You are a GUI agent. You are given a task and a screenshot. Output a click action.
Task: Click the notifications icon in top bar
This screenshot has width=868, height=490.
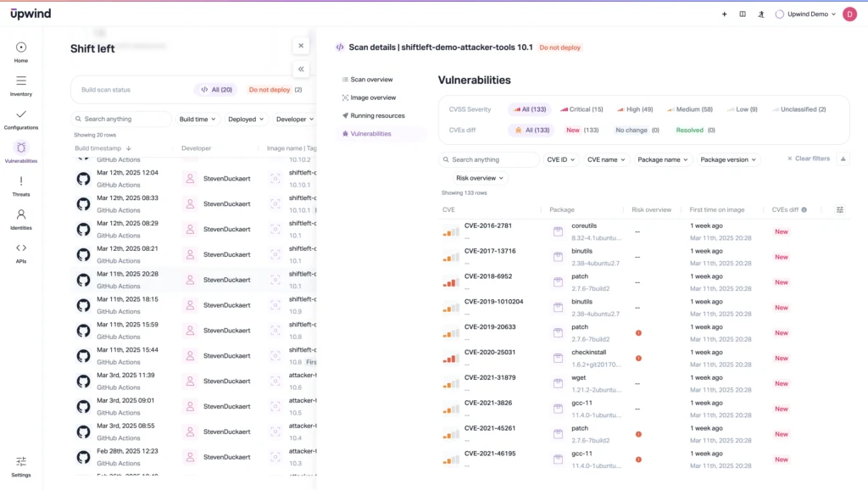coord(761,14)
